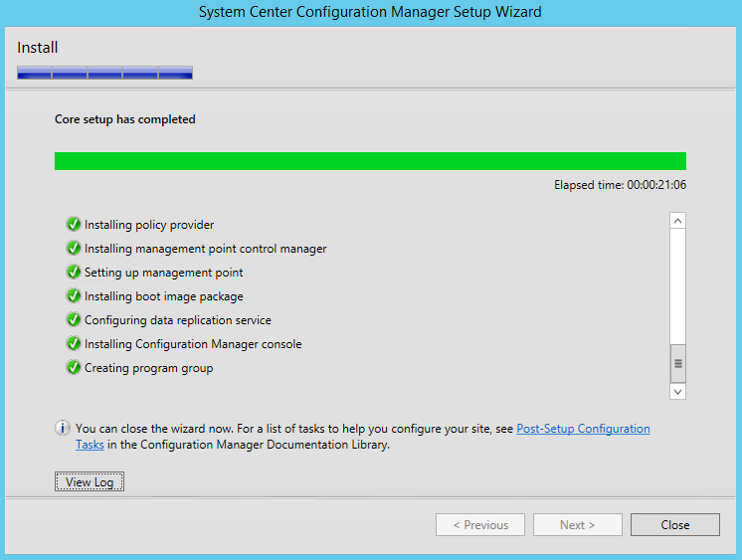Click the green checkmark beside Installing policy provider

click(74, 224)
